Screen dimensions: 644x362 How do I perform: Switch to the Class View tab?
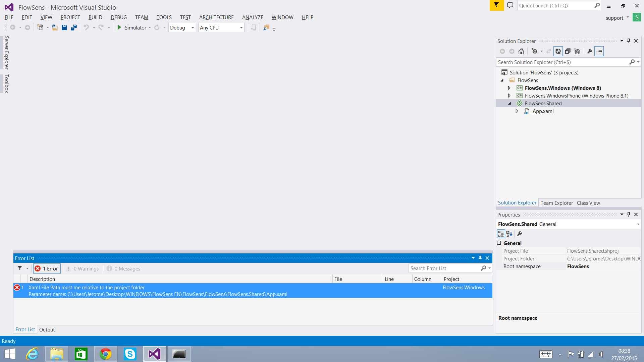(x=588, y=203)
